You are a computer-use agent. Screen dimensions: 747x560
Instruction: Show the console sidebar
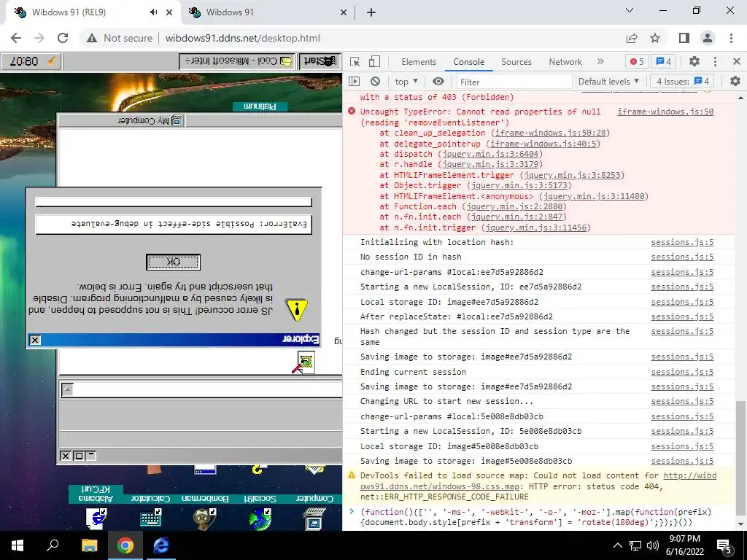tap(354, 82)
